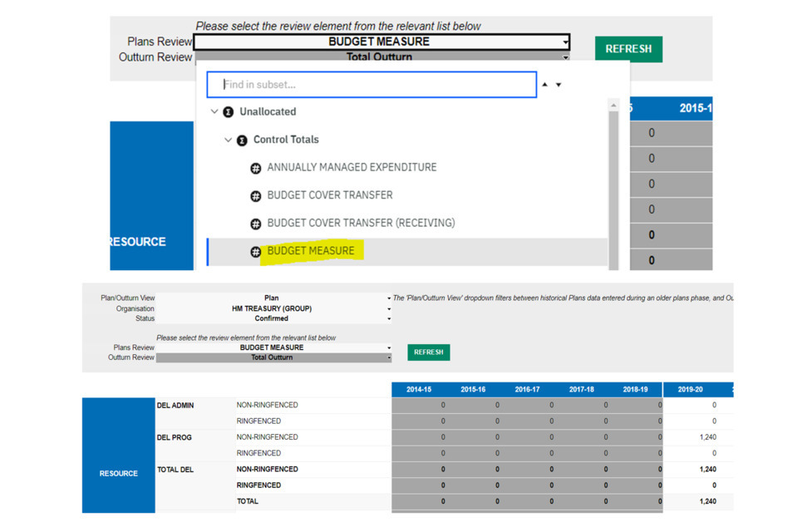Jump to next match with down arrow
This screenshot has width=798, height=532.
pos(559,85)
